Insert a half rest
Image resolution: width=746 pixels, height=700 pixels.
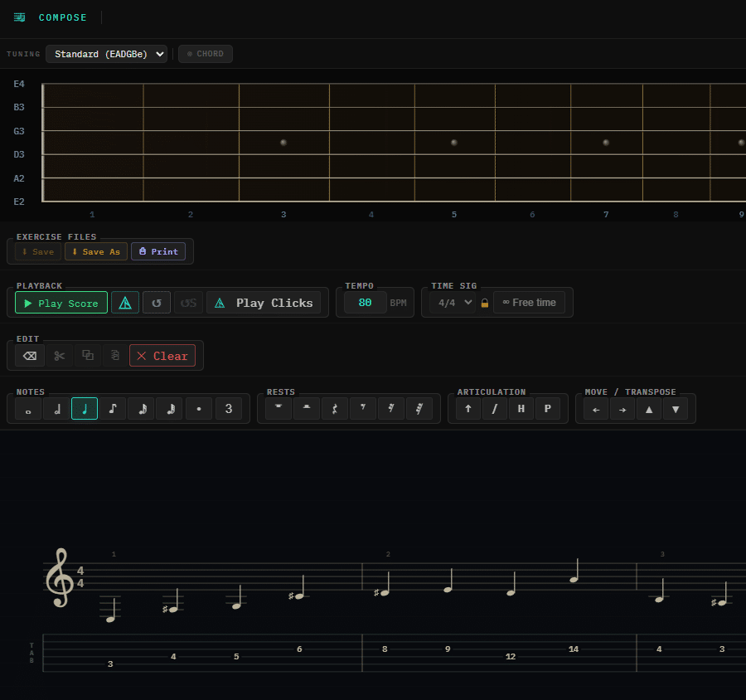(x=307, y=409)
